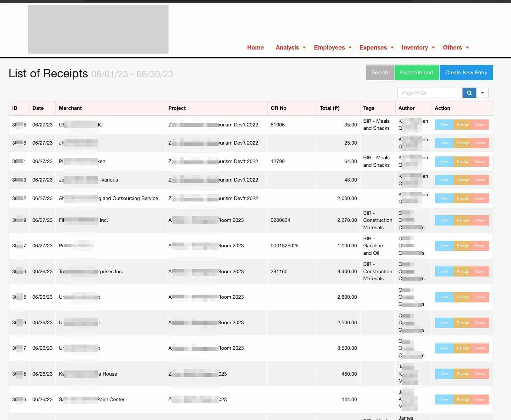Open Receipt for the 35.00 total row

[463, 125]
